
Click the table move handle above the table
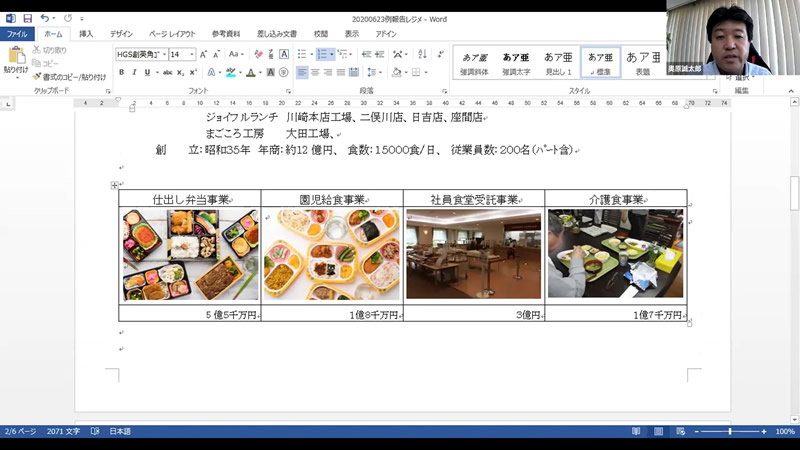114,185
